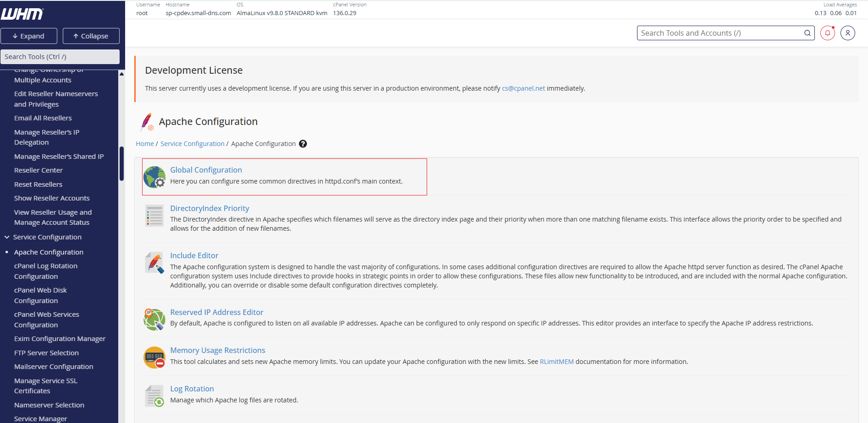Click the Reserved IP Address Editor icon
This screenshot has height=423, width=868.
[154, 319]
